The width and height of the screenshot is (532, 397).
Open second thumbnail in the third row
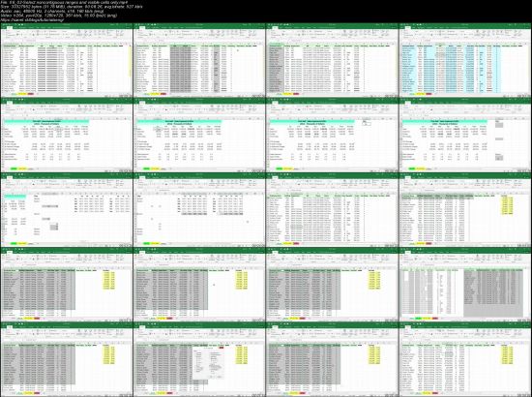tap(199, 210)
